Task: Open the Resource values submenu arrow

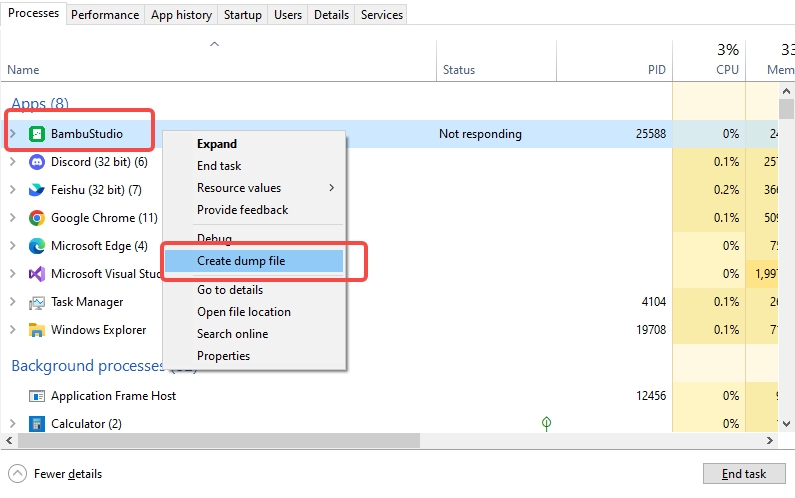Action: pos(332,188)
